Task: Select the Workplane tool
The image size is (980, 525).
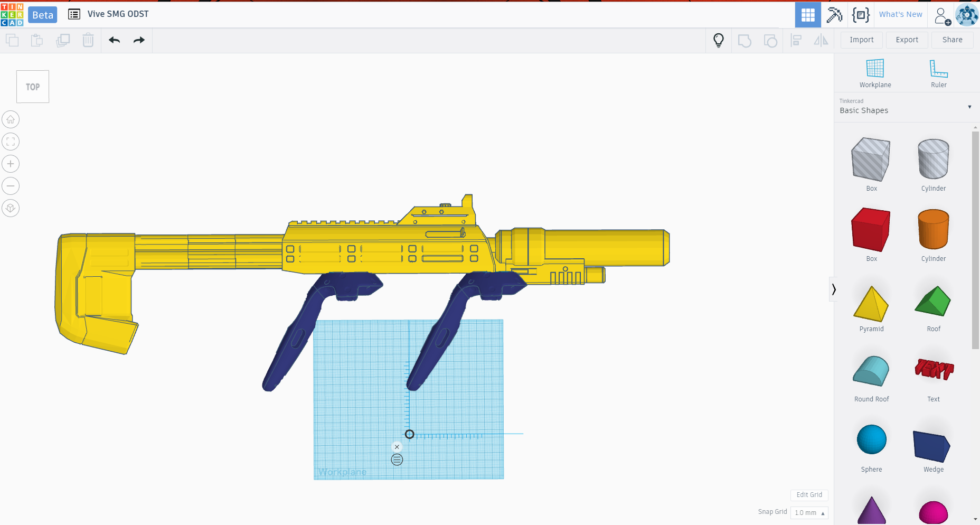Action: tap(875, 73)
